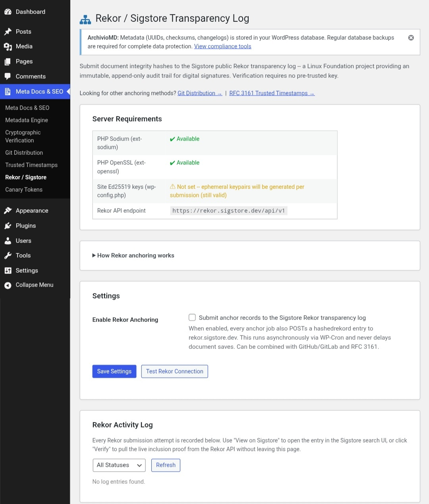This screenshot has width=429, height=504.
Task: Enable the Rekor anchoring submission checkbox
Action: coord(192,317)
